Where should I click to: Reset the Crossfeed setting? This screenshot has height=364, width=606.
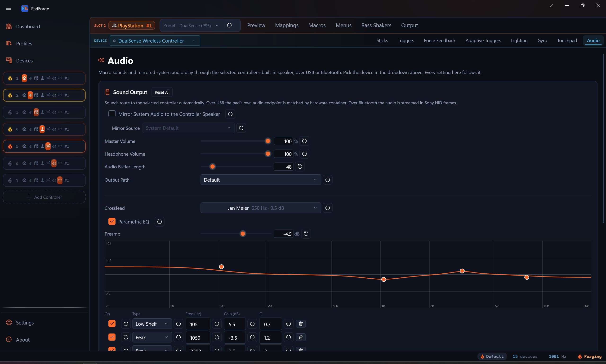point(327,208)
